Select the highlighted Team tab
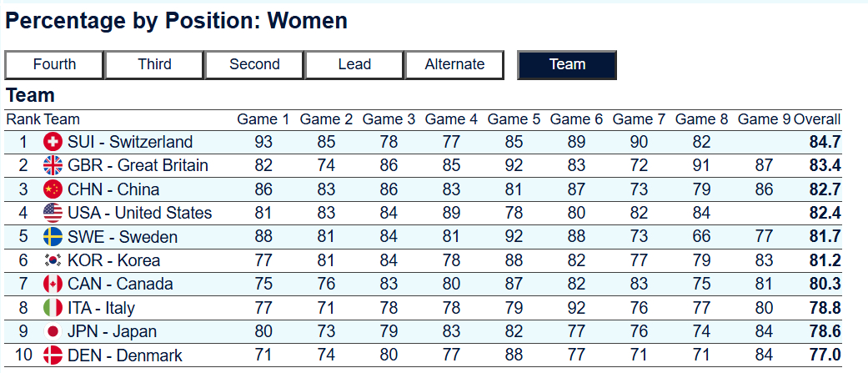868x373 pixels. click(567, 64)
